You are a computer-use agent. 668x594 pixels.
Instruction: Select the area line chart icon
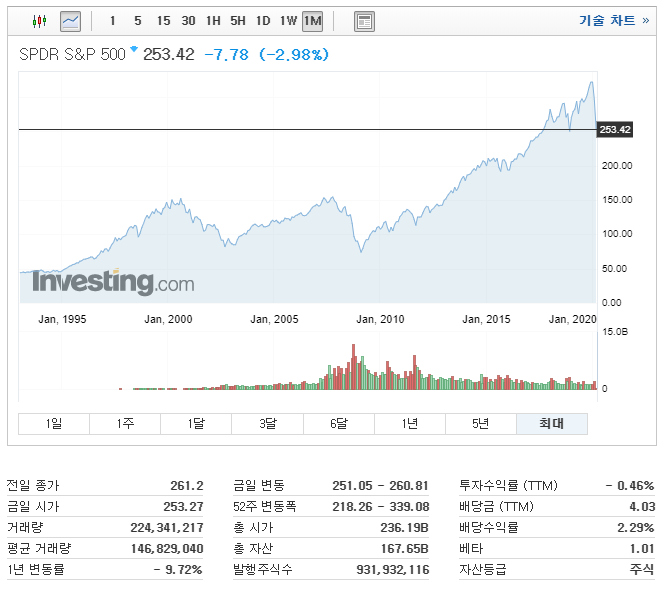pos(70,21)
